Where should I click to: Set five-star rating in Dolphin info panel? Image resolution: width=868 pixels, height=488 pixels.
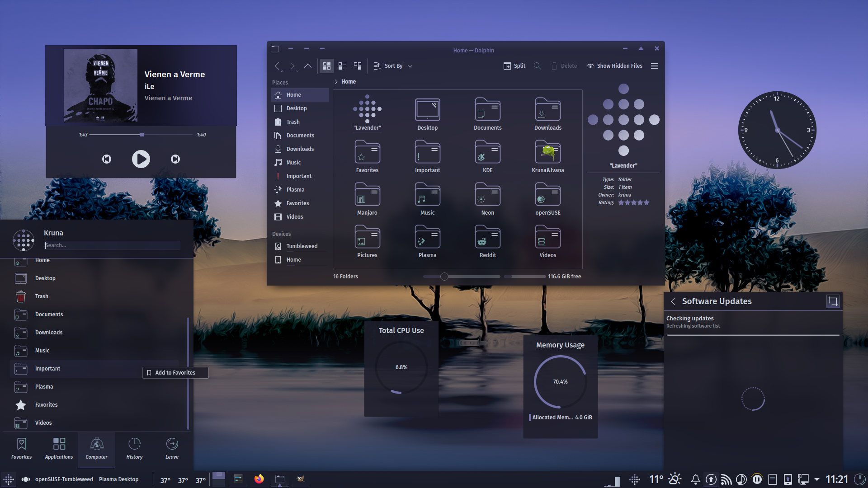click(x=646, y=203)
